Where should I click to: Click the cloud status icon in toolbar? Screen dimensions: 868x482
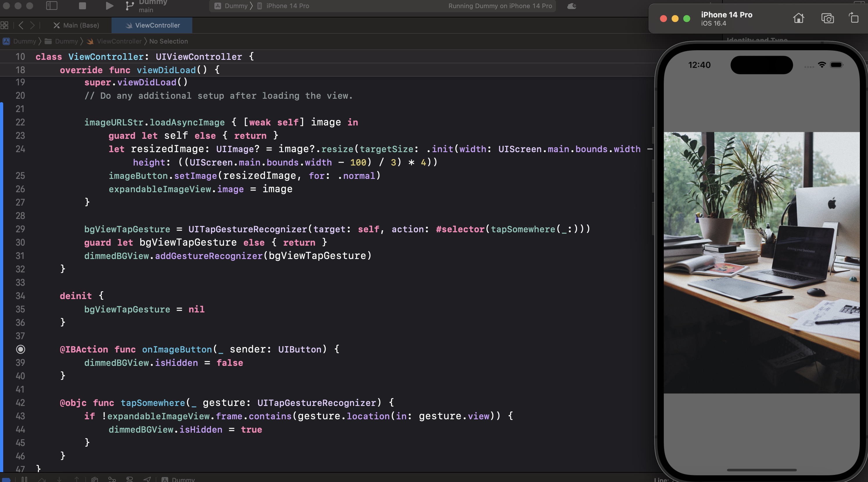tap(571, 6)
